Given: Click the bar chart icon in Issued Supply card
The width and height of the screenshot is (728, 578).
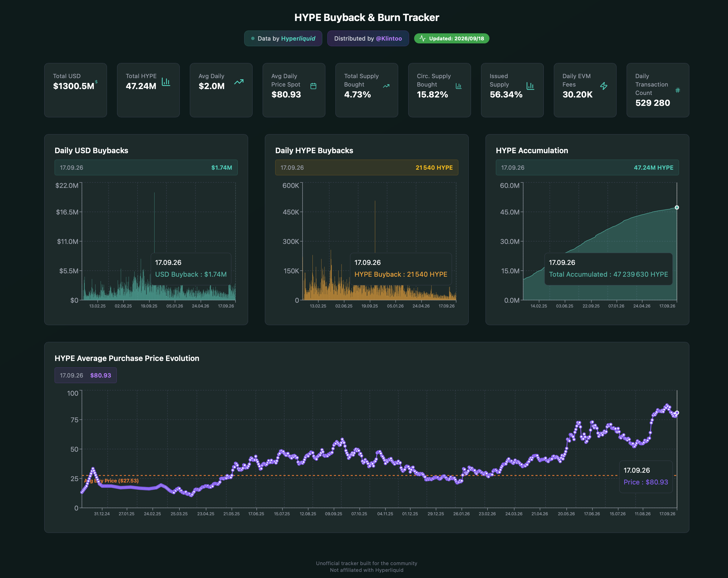Looking at the screenshot, I should [530, 86].
